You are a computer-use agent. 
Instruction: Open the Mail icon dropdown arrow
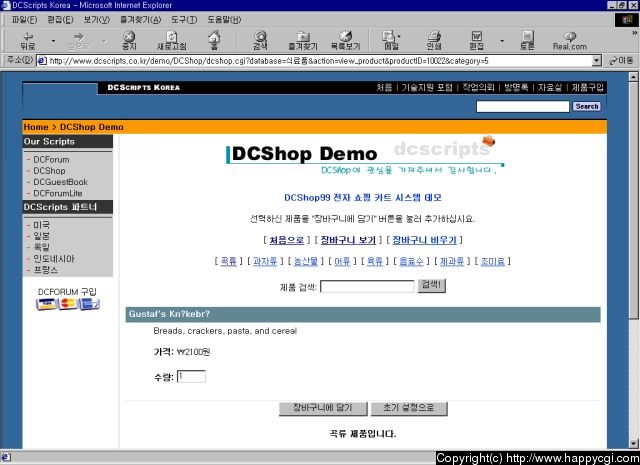(399, 36)
